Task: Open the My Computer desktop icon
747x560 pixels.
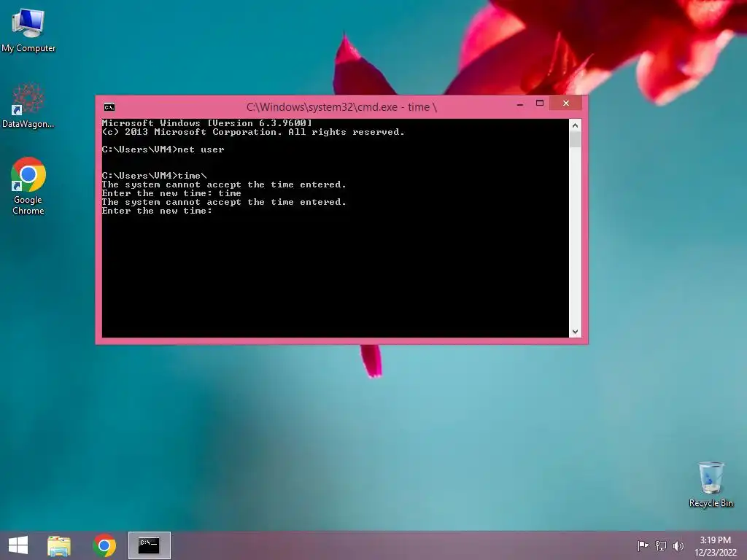Action: point(28,29)
